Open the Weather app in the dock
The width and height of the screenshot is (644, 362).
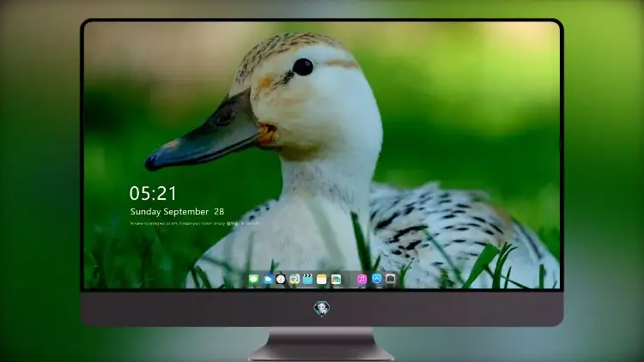tap(268, 280)
